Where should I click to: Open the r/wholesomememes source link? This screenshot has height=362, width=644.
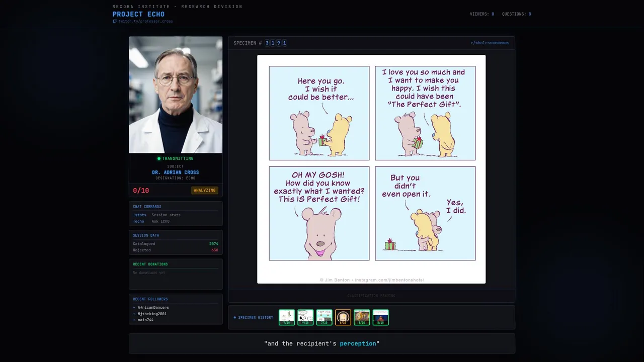490,43
